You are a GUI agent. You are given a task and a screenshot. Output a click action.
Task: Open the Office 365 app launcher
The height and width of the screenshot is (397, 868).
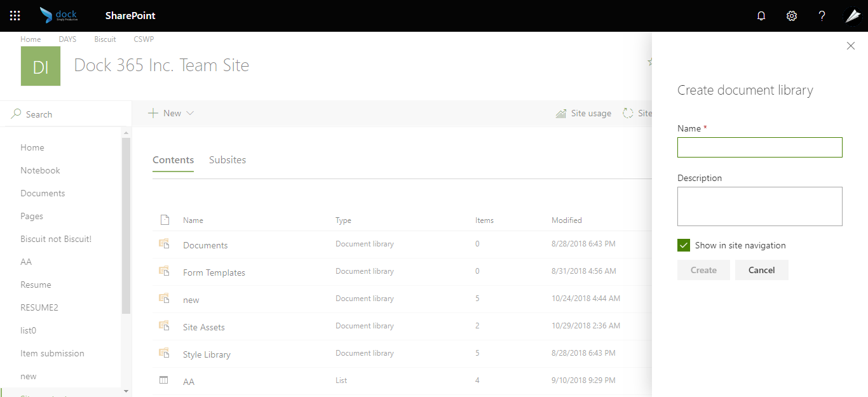pos(14,15)
